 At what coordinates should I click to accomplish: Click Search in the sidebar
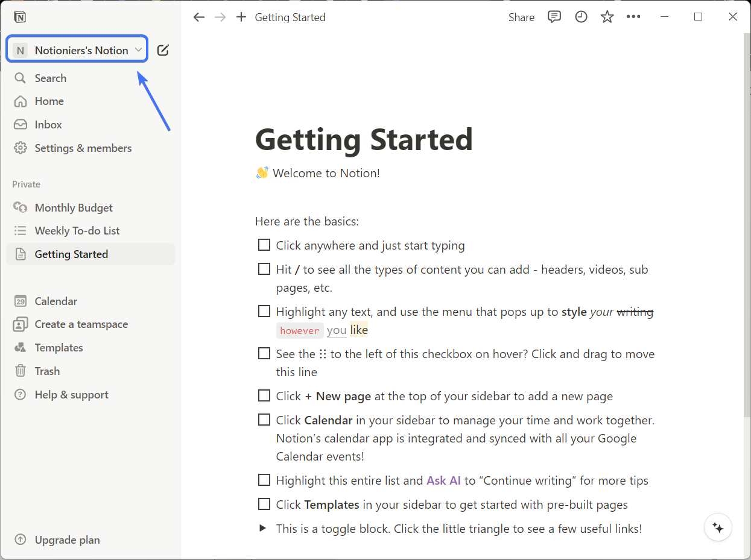coord(50,78)
